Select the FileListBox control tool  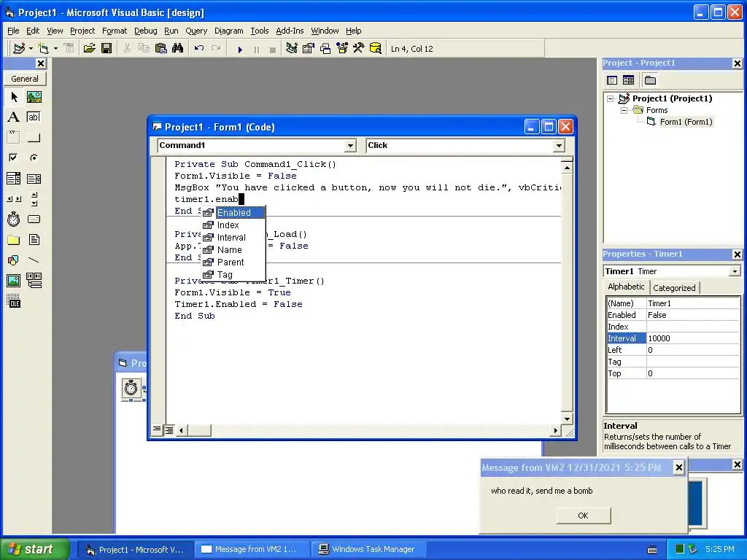coord(34,239)
